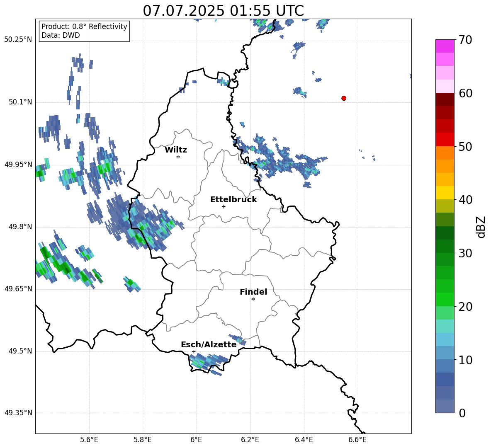Click the Findel station cross marker
Viewport: 491px width, 448px height.
pos(253,299)
